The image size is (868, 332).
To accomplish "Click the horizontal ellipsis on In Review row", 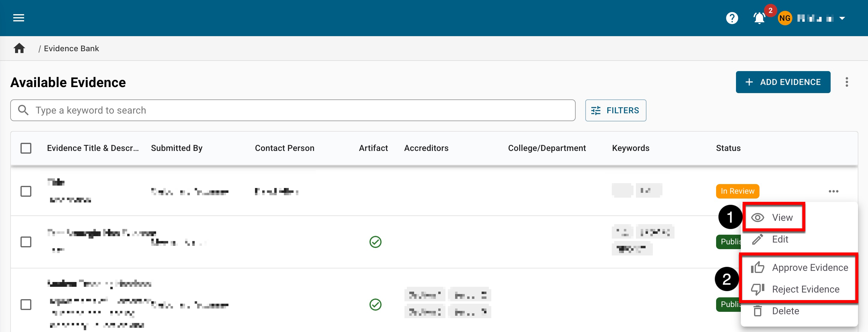I will [833, 191].
